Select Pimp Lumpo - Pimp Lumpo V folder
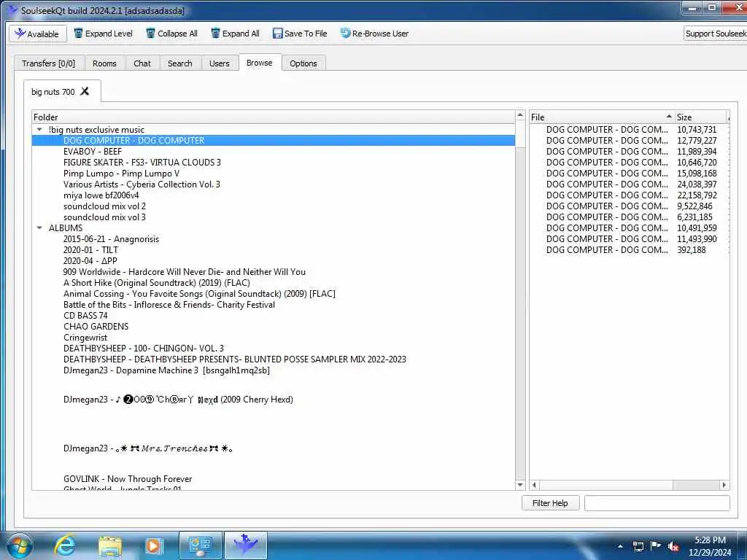This screenshot has height=560, width=747. click(122, 174)
